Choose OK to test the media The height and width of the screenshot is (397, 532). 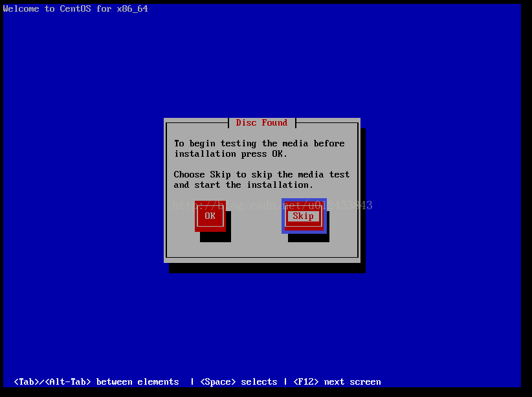[x=210, y=216]
